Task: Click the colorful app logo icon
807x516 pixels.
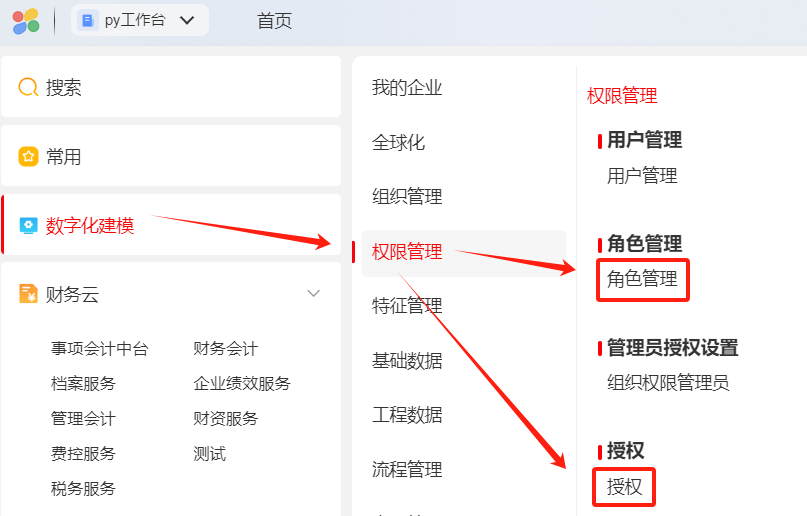Action: pyautogui.click(x=26, y=20)
